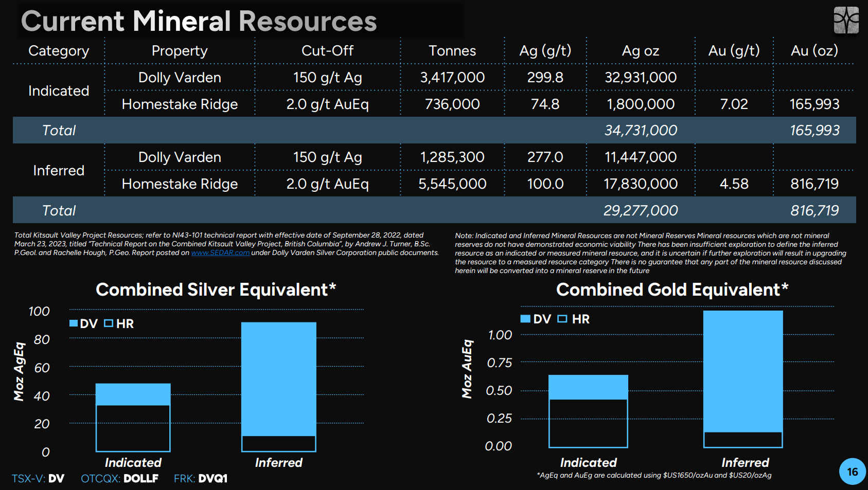Click the tonnes value 1,285,300
The height and width of the screenshot is (490, 868).
[452, 157]
